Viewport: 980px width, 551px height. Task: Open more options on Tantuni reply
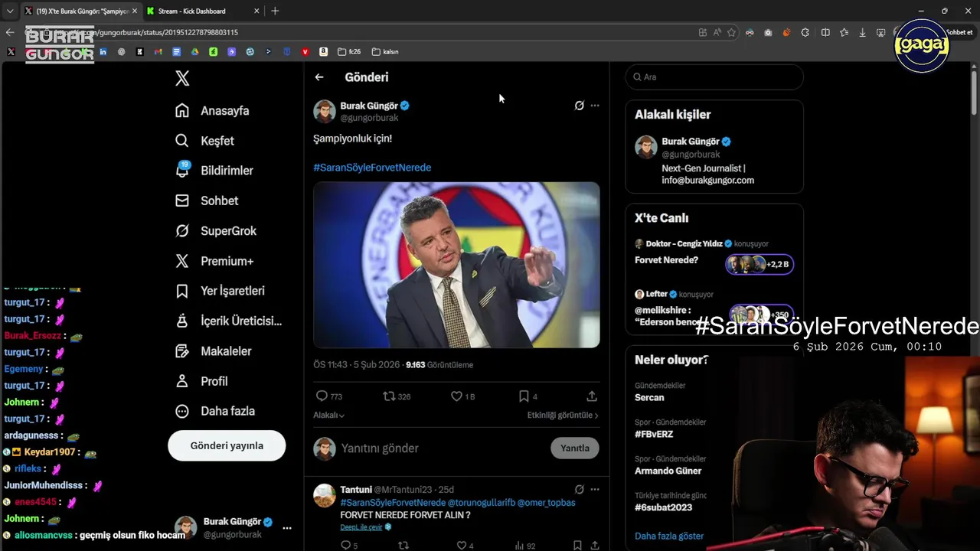pos(595,489)
